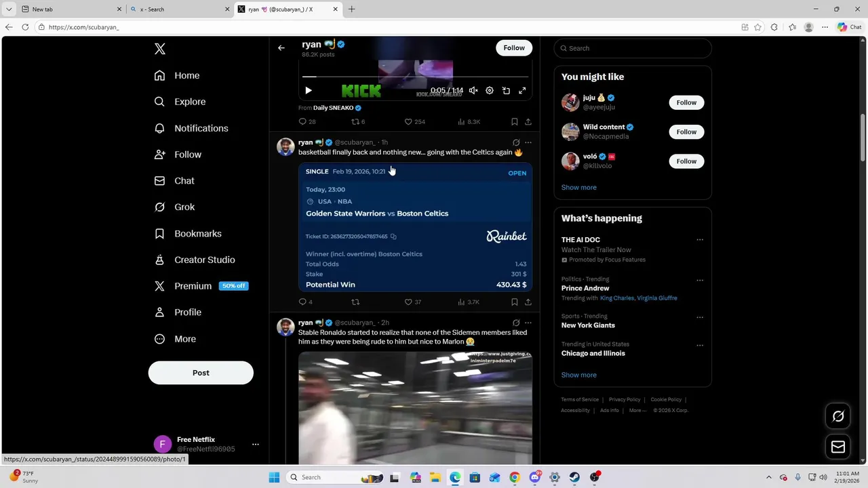Share the Daily SNEAKO video post

click(528, 122)
